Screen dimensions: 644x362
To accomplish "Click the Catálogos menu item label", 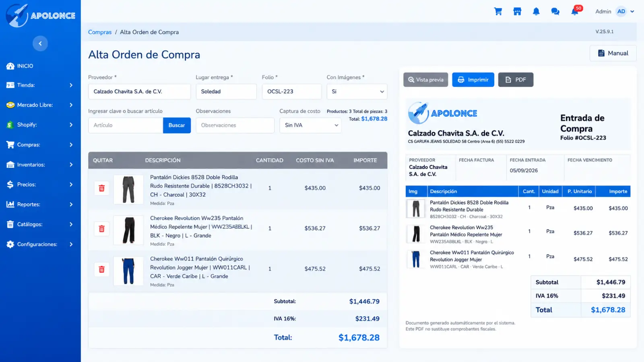I will (30, 224).
